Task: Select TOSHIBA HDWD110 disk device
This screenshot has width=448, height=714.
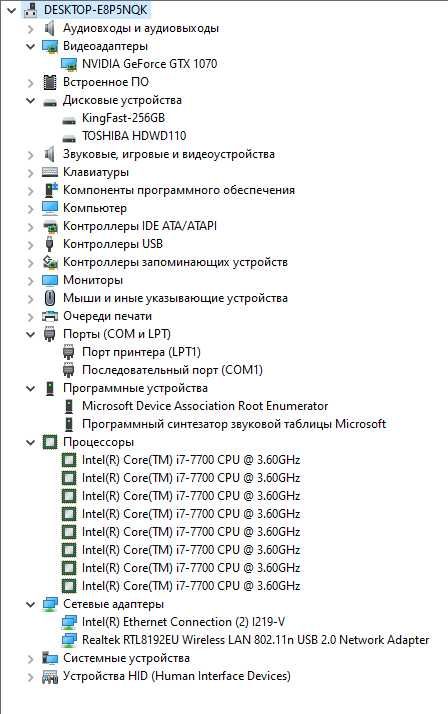Action: tap(134, 136)
